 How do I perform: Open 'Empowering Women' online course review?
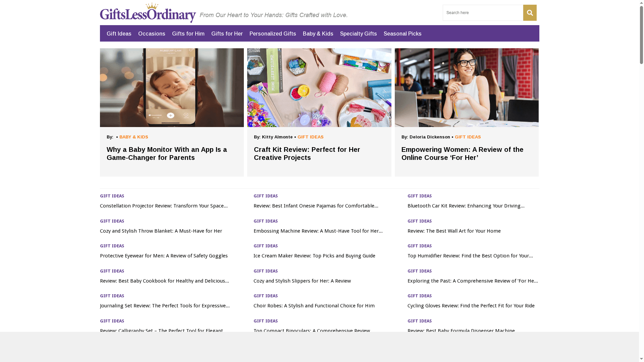(463, 154)
